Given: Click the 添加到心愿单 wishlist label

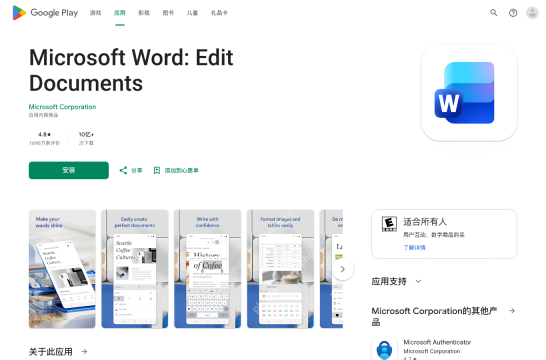Looking at the screenshot, I should 181,170.
